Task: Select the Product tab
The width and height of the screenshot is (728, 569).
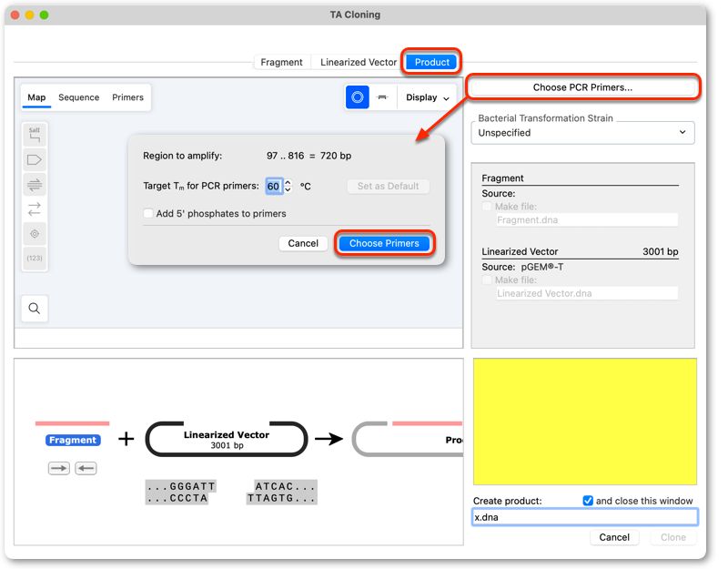Action: pos(431,62)
